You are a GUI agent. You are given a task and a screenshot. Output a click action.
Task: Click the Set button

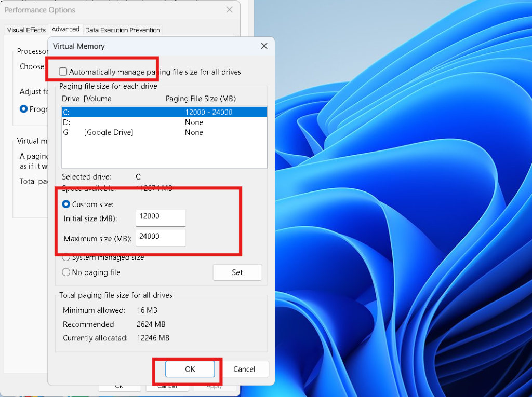coord(237,272)
